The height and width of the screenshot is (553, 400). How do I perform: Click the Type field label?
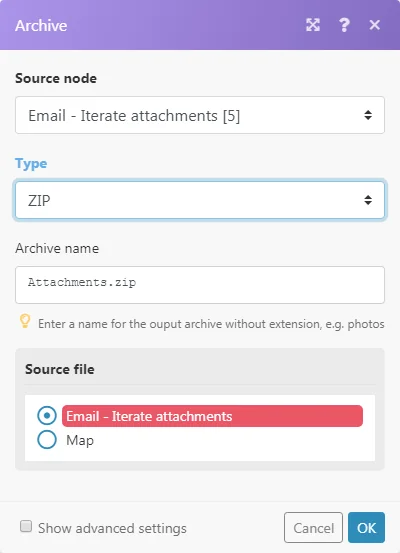click(31, 164)
